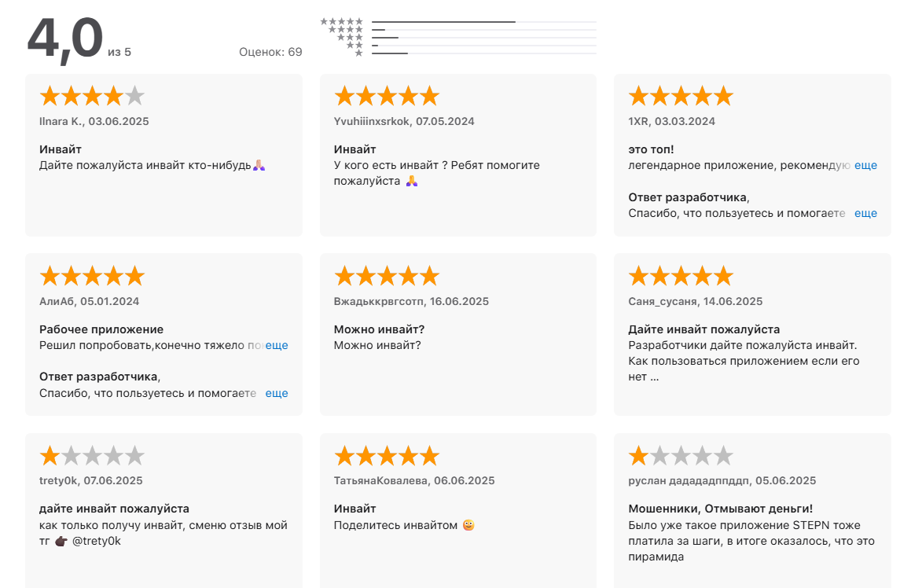Screen dimensions: 911x588
Task: Click the stars of АлиАб review
Action: click(92, 276)
